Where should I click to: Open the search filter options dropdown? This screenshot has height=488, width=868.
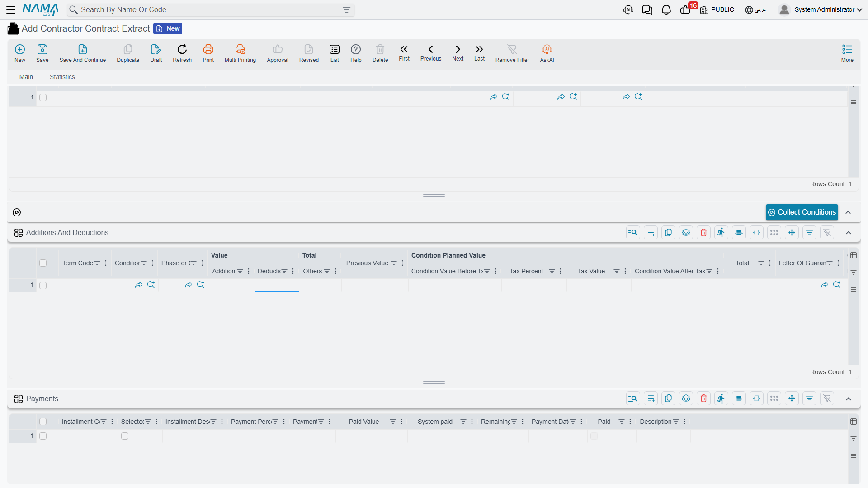coord(347,10)
